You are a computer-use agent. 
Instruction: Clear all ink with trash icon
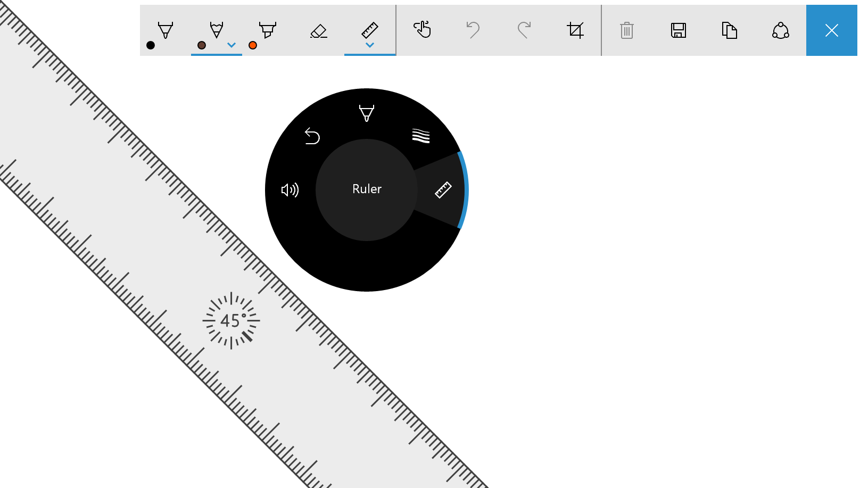coord(627,30)
